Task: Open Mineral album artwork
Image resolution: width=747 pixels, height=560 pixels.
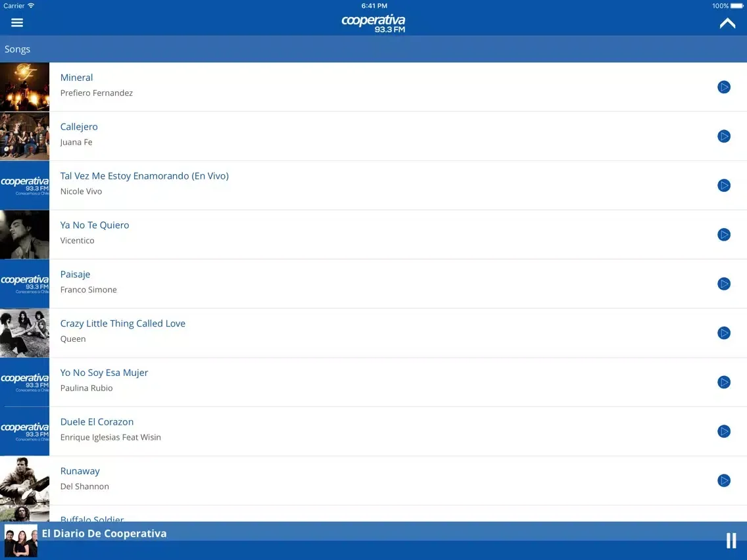Action: [x=24, y=87]
